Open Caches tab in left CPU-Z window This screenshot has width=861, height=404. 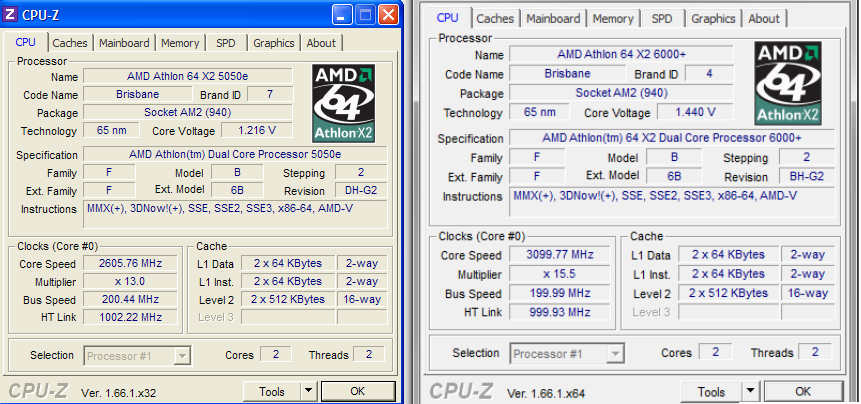point(70,43)
